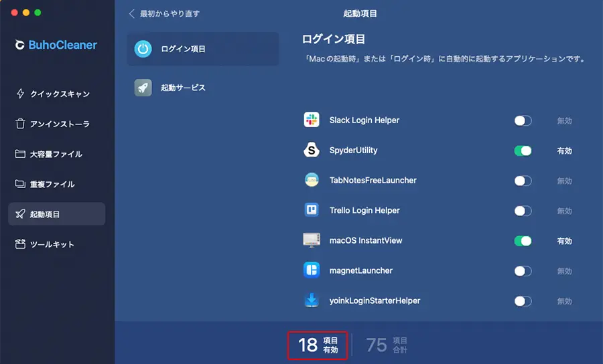Click the ログイン項目 section heading

[334, 39]
